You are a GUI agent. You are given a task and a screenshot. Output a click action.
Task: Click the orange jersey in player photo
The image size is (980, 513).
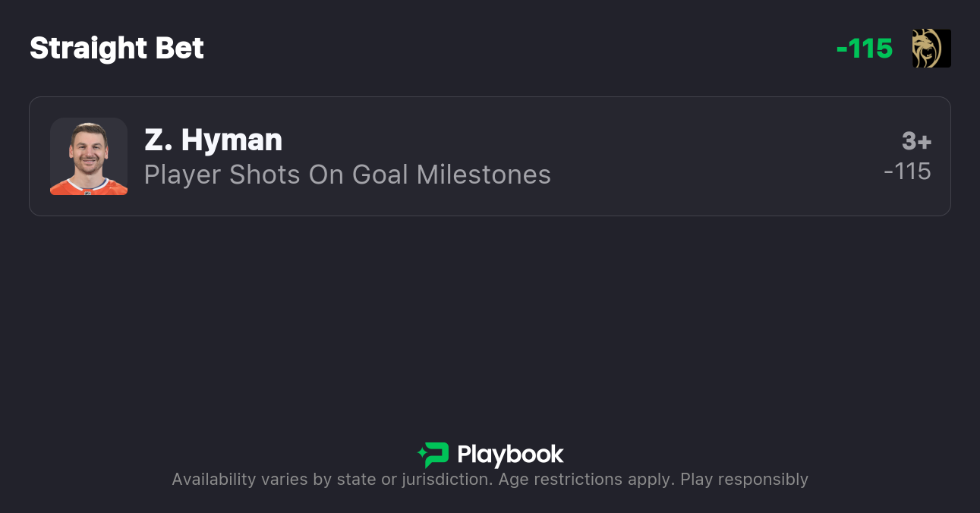89,185
